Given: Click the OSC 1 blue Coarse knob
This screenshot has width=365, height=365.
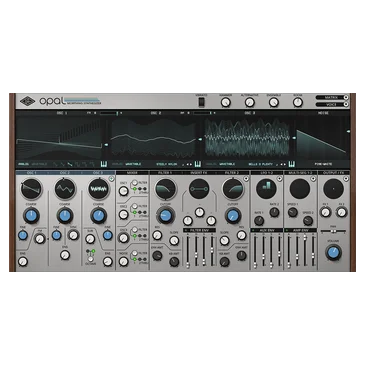Looking at the screenshot, I should [31, 216].
